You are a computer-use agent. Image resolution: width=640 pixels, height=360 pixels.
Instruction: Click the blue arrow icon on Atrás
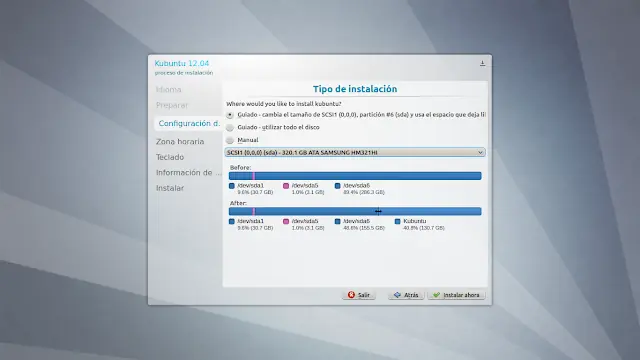(x=397, y=294)
